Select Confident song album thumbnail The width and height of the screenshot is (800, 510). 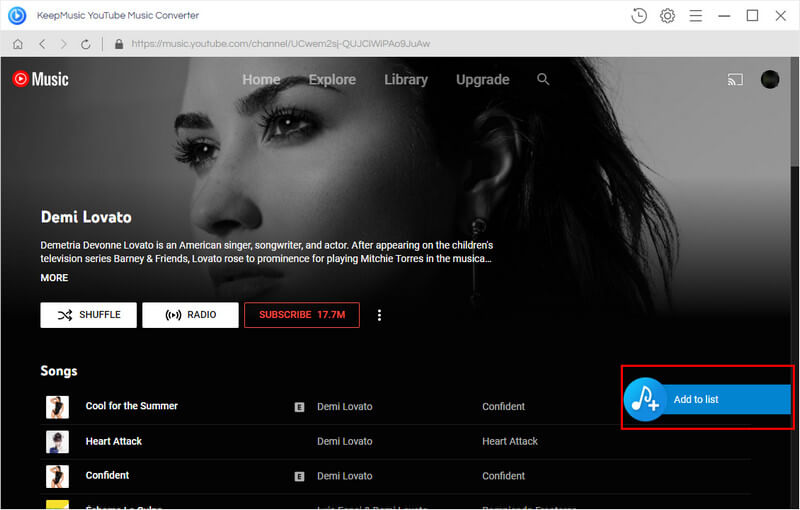(57, 476)
